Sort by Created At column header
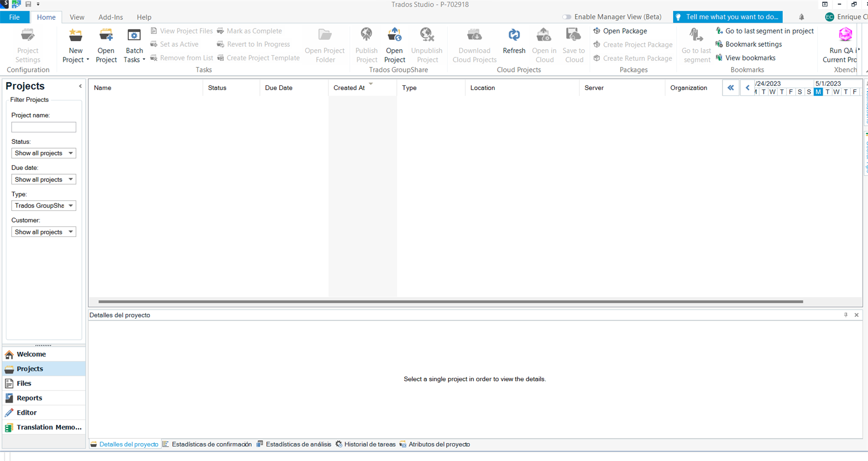 pyautogui.click(x=363, y=88)
